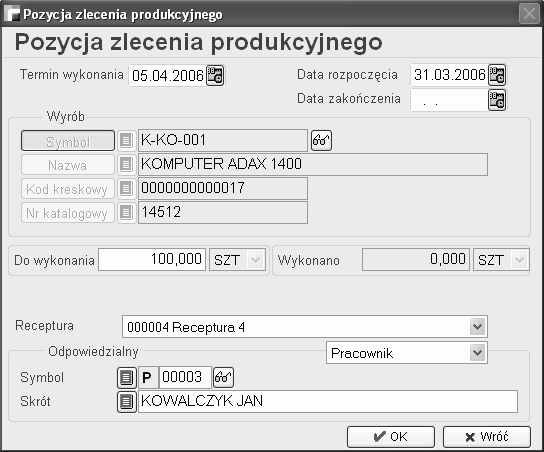Click the catalog number field 14512
Screen dimensions: 544x452
coord(223,212)
